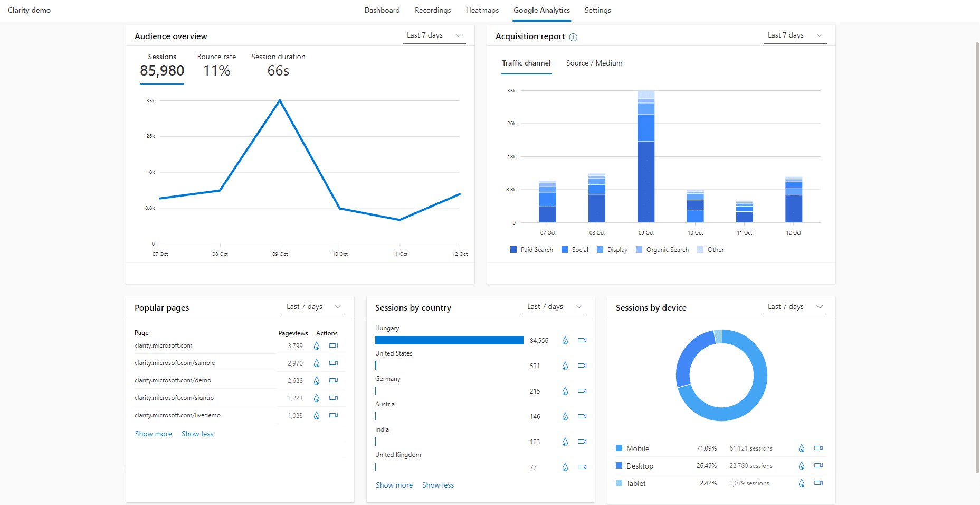Screen dimensions: 980x505
Task: View heatmap for Hungary sessions
Action: 565,341
